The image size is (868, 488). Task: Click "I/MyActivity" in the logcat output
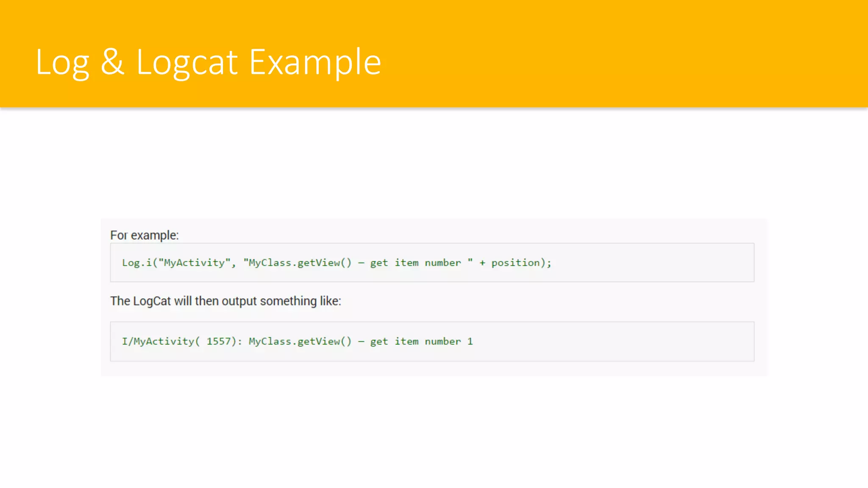click(158, 341)
